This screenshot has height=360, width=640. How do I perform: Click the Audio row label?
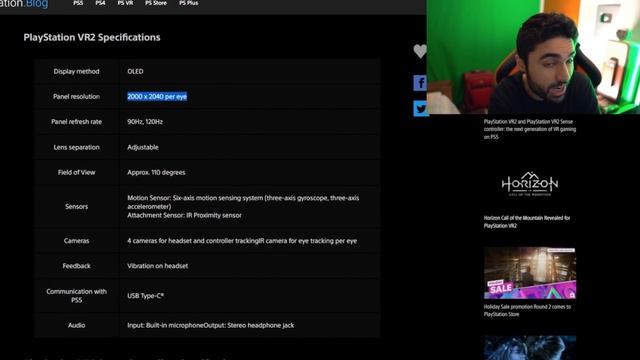[x=76, y=325]
